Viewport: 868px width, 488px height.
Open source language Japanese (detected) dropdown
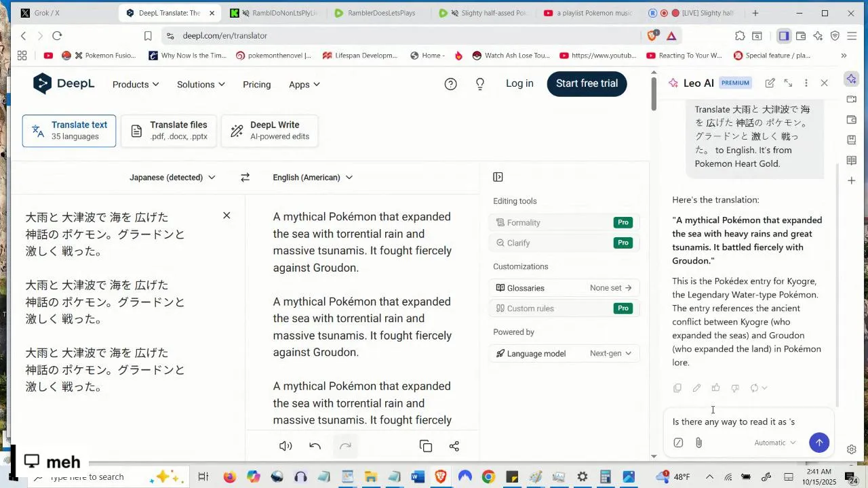(x=172, y=178)
